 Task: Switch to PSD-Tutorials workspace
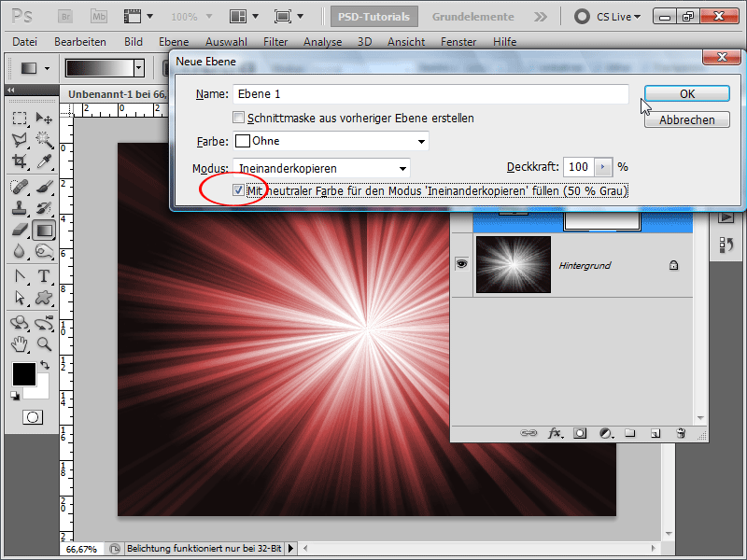coord(374,17)
